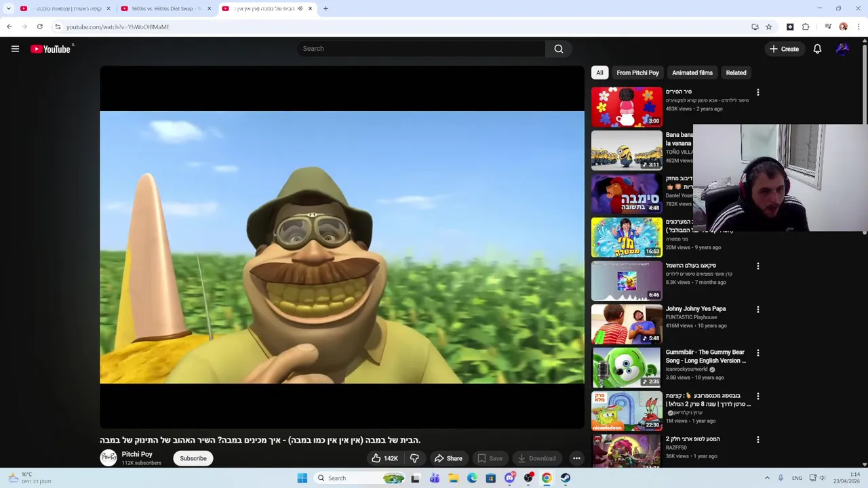Open Discord from the taskbar
The image size is (868, 488).
509,478
